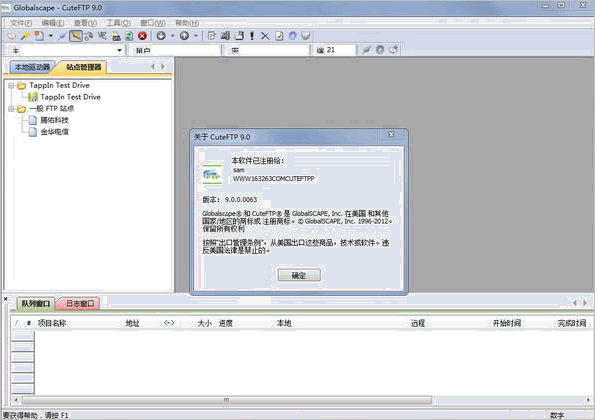
Task: Click the CuteFTP logo in About dialog
Action: coord(212,174)
